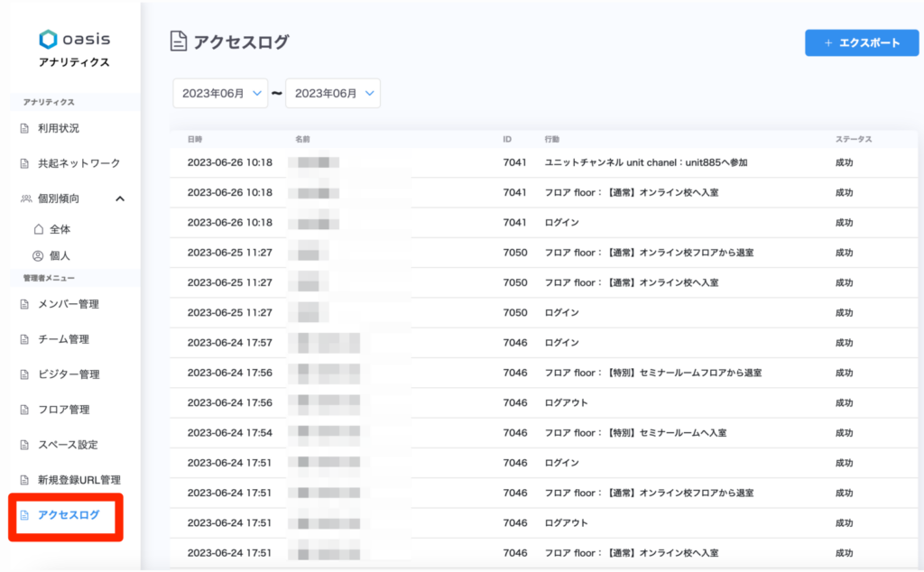Select the highlighted アクセスログ menu item

(69, 516)
